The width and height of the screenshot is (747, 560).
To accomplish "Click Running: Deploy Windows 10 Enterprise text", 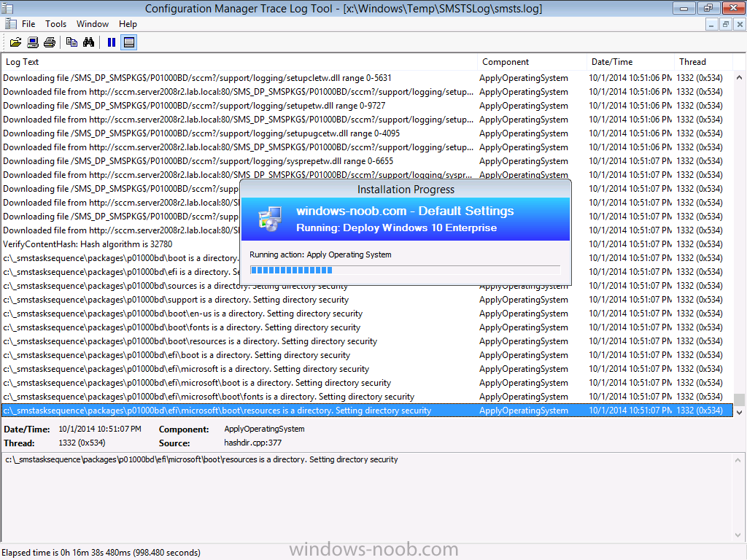I will coord(396,227).
